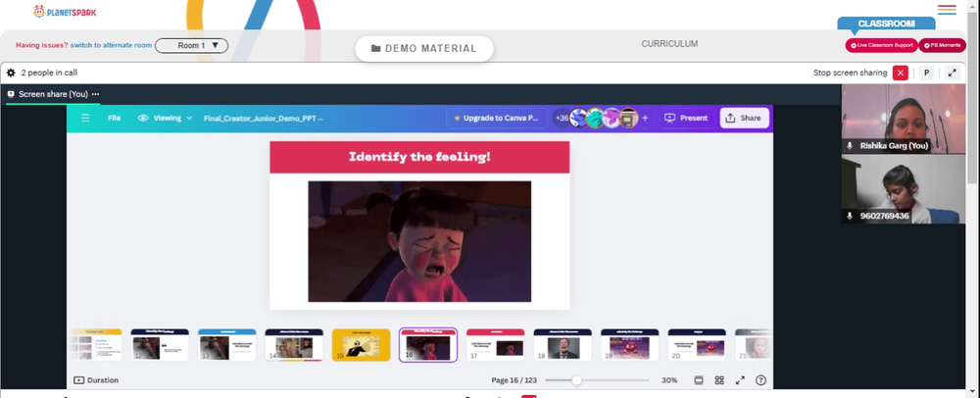
Task: Click the crying character image on slide
Action: (419, 242)
